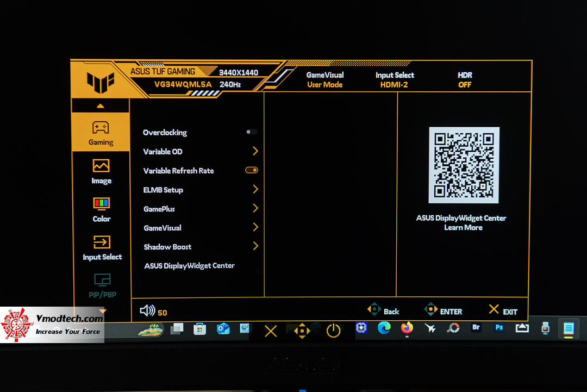Click the EXIT button
This screenshot has width=587, height=392.
coord(503,310)
